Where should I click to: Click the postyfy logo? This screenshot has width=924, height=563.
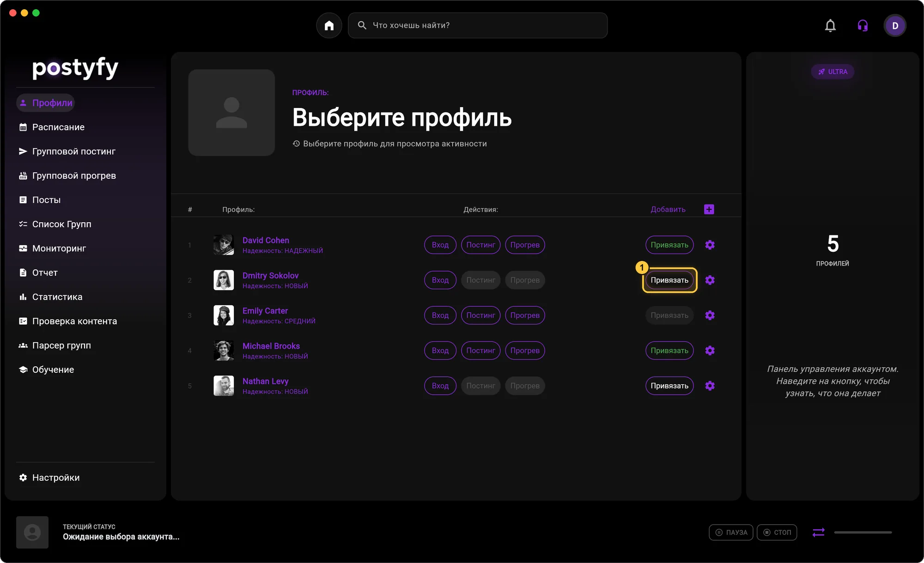75,68
